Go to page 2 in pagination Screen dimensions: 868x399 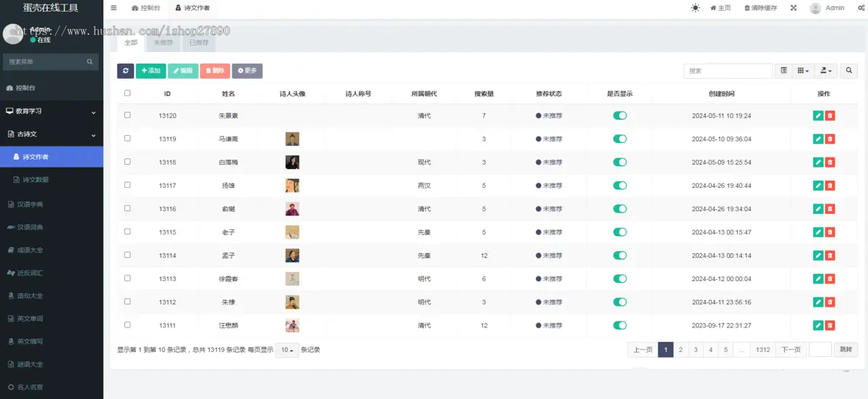(x=681, y=350)
